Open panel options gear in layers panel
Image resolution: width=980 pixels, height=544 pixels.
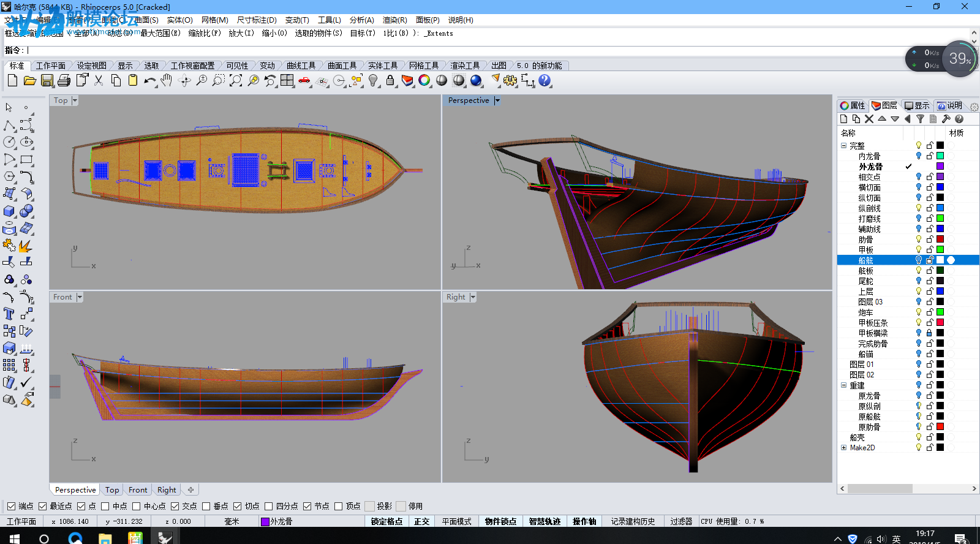tap(974, 107)
